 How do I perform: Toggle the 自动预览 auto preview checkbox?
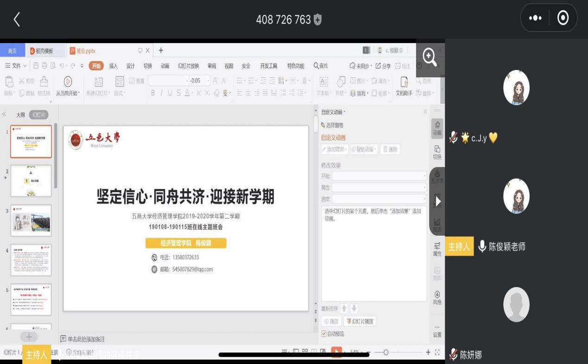pyautogui.click(x=324, y=333)
